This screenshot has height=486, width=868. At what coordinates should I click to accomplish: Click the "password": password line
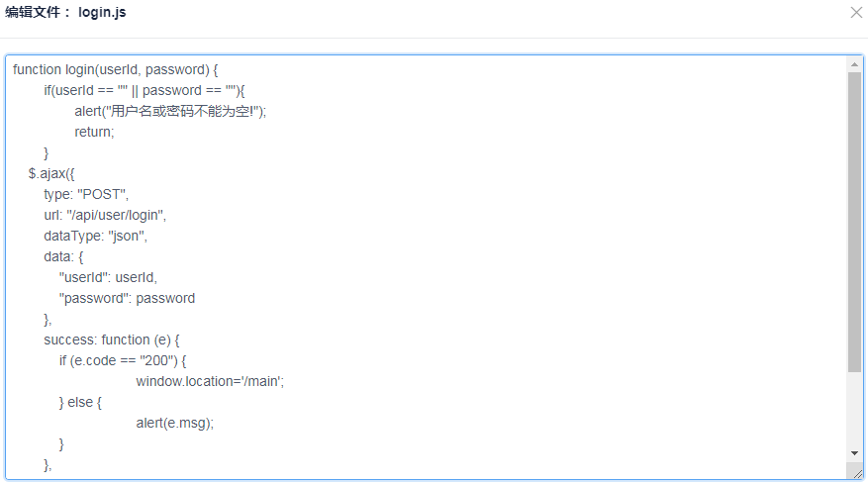[x=128, y=298]
